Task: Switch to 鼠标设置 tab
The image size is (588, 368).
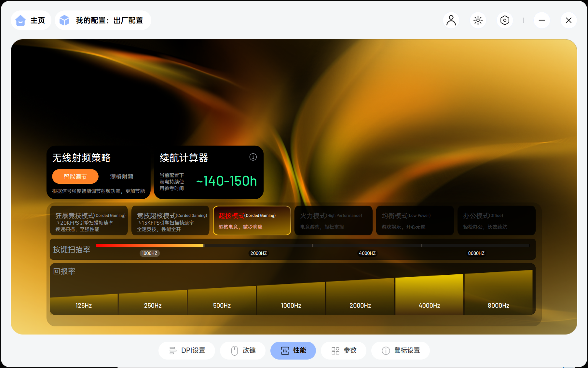Action: point(401,350)
